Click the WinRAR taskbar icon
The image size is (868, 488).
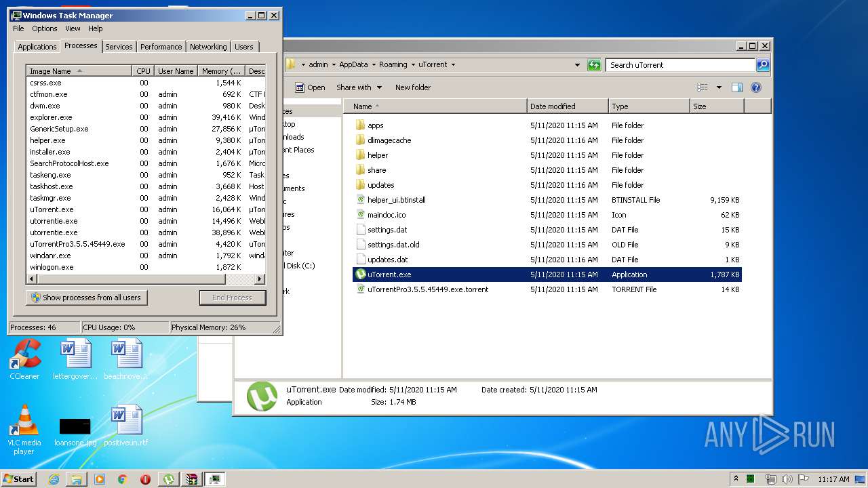tap(192, 479)
